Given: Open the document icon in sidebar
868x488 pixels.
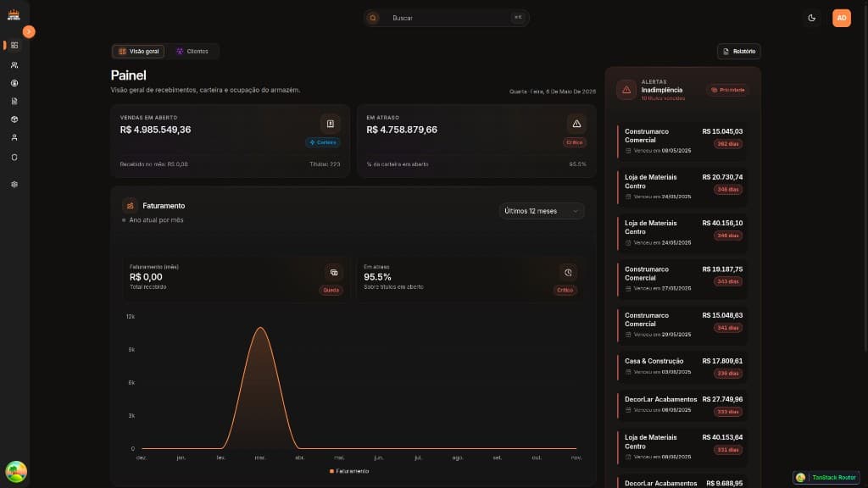Looking at the screenshot, I should pyautogui.click(x=14, y=102).
